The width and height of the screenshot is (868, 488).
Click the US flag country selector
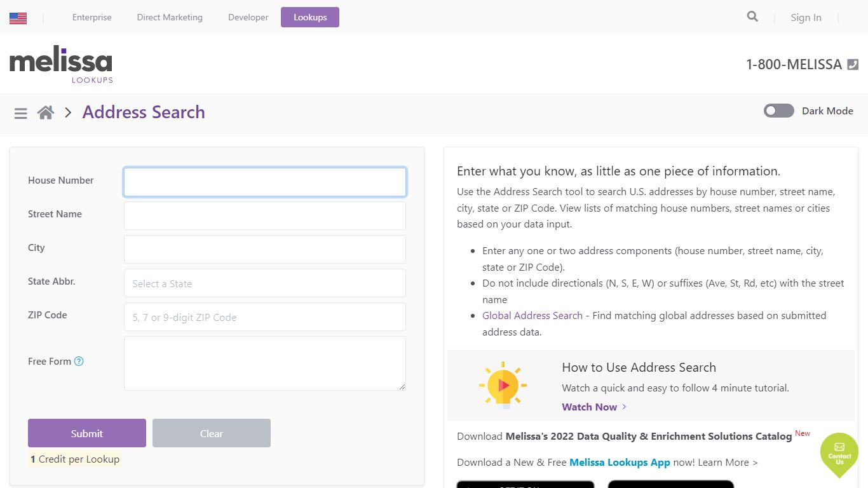pyautogui.click(x=18, y=18)
